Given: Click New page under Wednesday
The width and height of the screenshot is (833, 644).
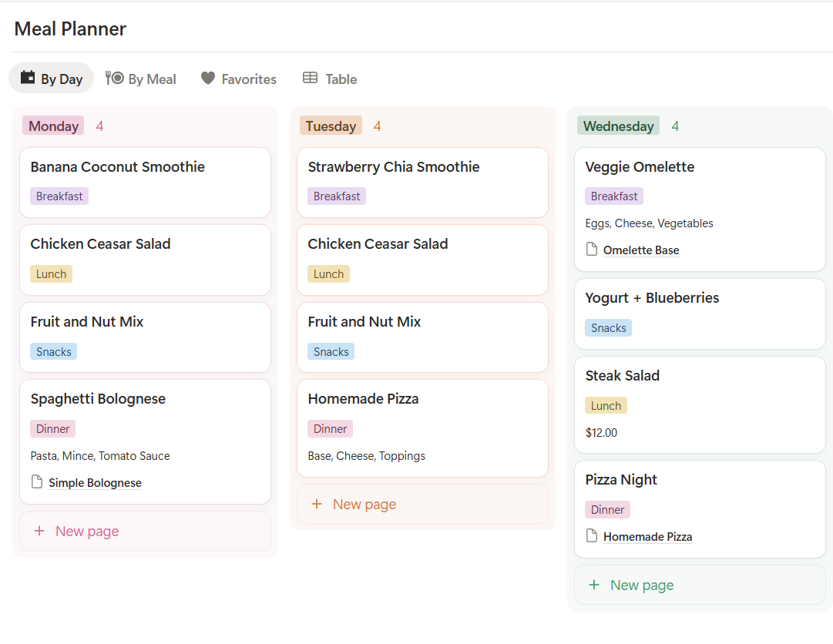Looking at the screenshot, I should coord(642,585).
